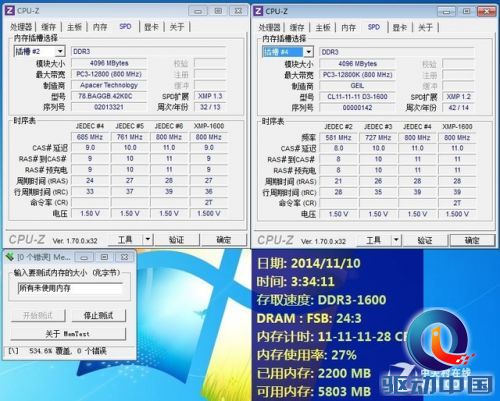Viewport: 500px width, 401px height.
Task: Open 内存 tab in right CPU-Z window
Action: coord(348,27)
